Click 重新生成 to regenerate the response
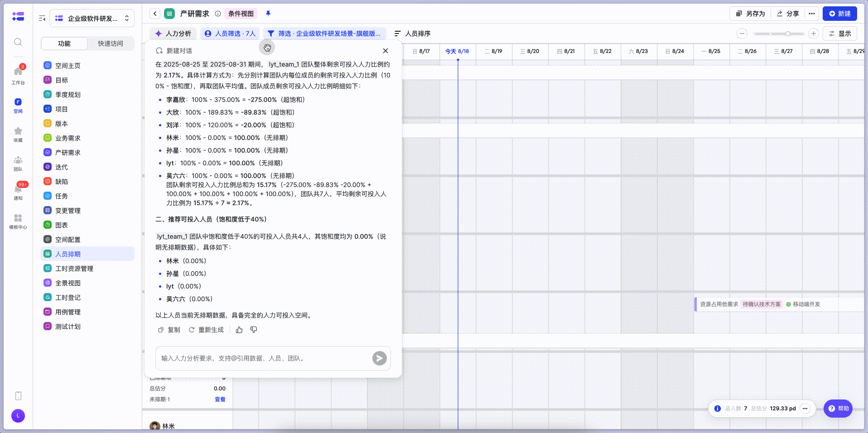 coord(207,330)
